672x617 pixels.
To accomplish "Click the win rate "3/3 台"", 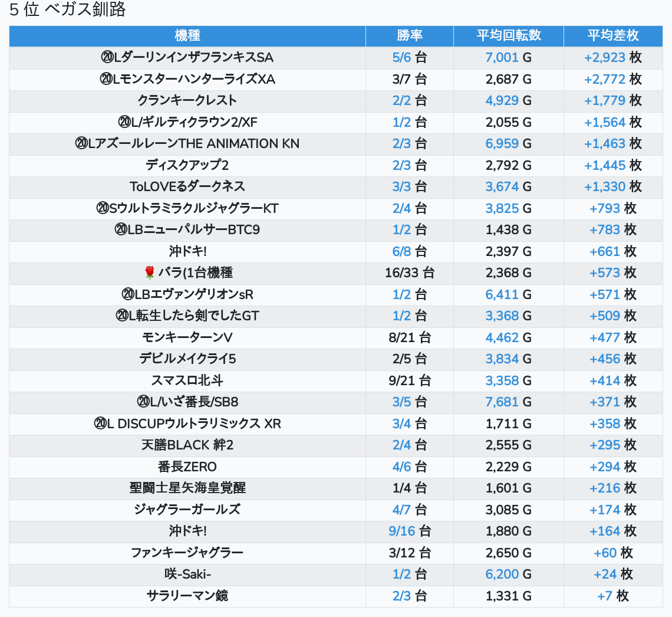I will 410,186.
